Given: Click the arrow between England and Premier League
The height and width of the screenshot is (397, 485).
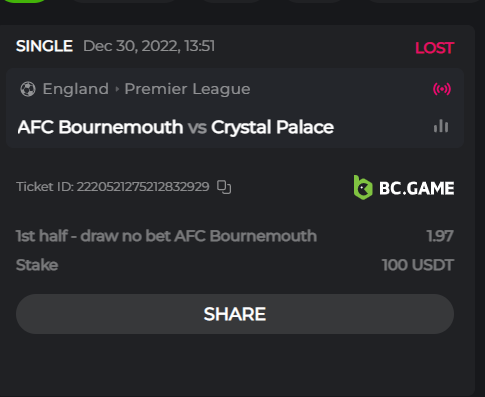Looking at the screenshot, I should [117, 89].
